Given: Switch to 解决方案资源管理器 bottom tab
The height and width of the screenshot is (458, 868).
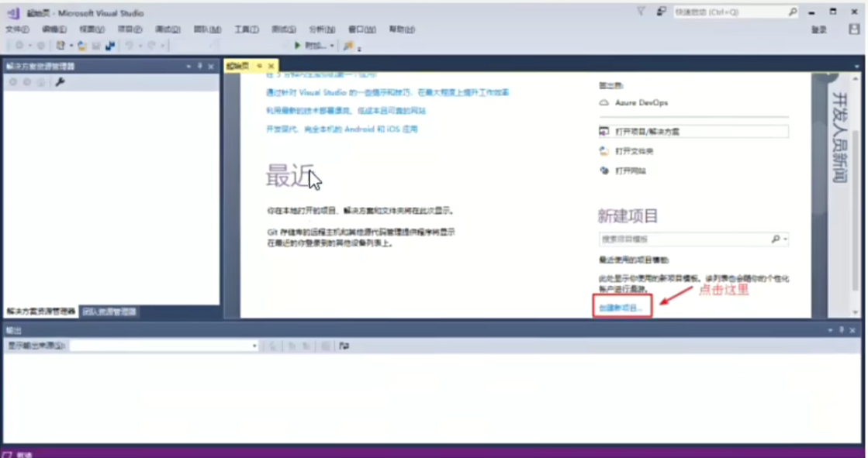Looking at the screenshot, I should point(40,312).
